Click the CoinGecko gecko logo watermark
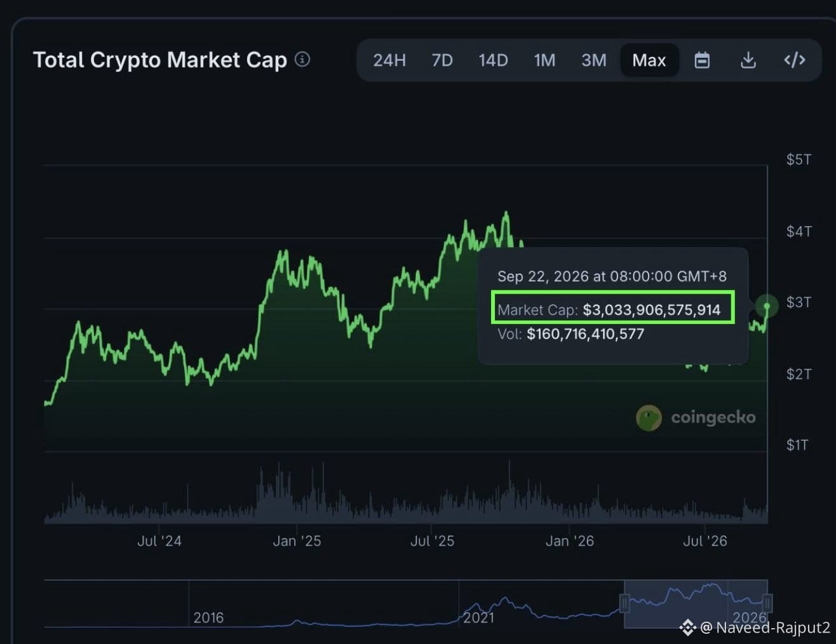This screenshot has width=836, height=644. pyautogui.click(x=649, y=418)
